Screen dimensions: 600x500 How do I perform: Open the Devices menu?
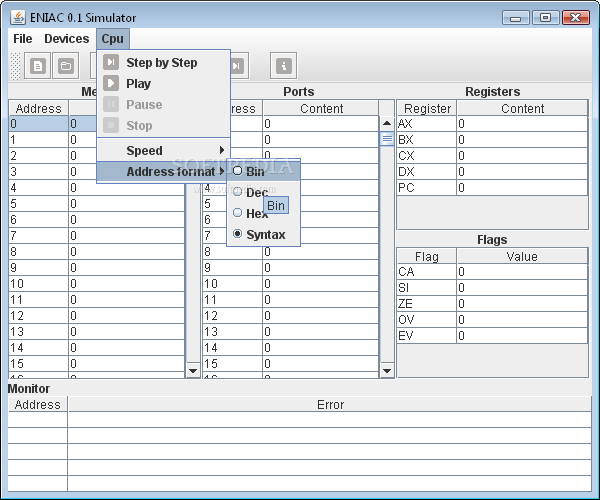click(x=67, y=39)
